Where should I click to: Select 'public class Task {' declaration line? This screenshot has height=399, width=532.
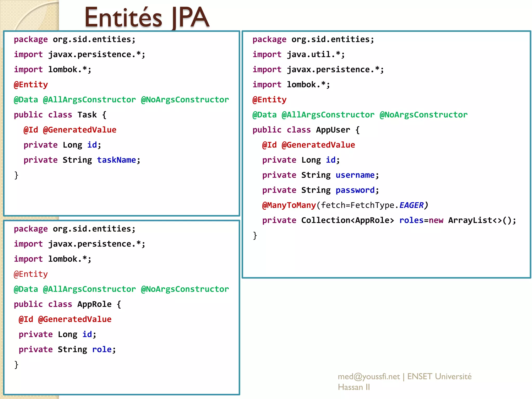60,115
